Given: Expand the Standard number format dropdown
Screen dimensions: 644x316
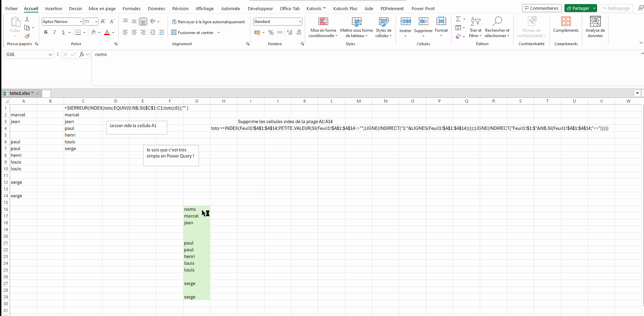Looking at the screenshot, I should coord(300,22).
